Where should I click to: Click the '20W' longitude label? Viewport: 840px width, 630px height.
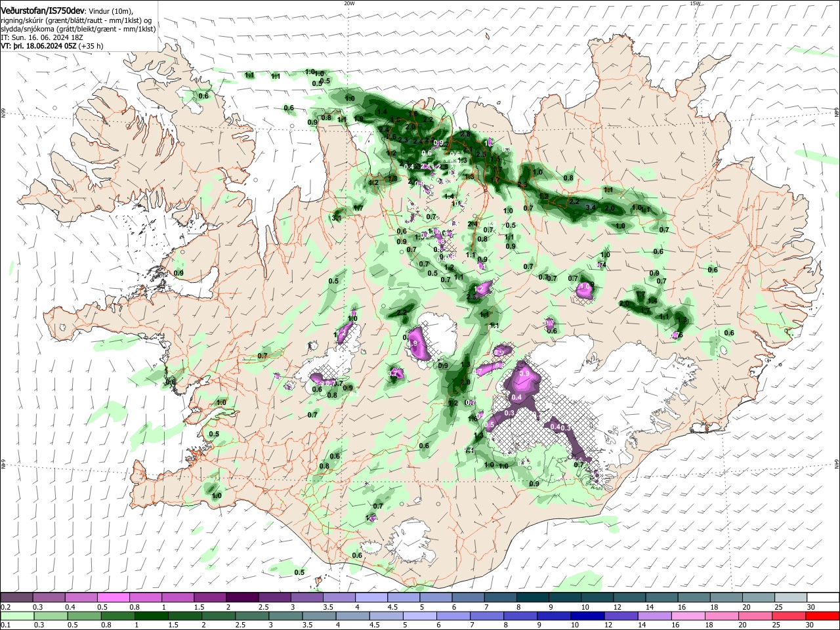coord(349,3)
